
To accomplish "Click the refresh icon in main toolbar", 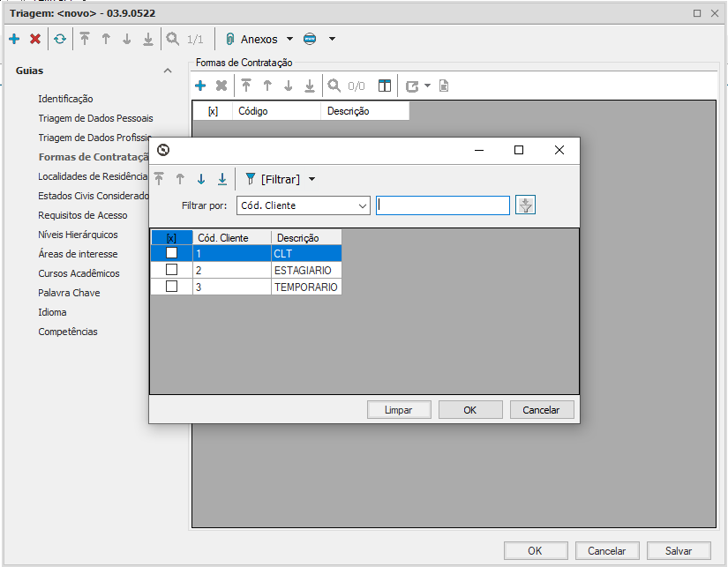I will pyautogui.click(x=59, y=39).
